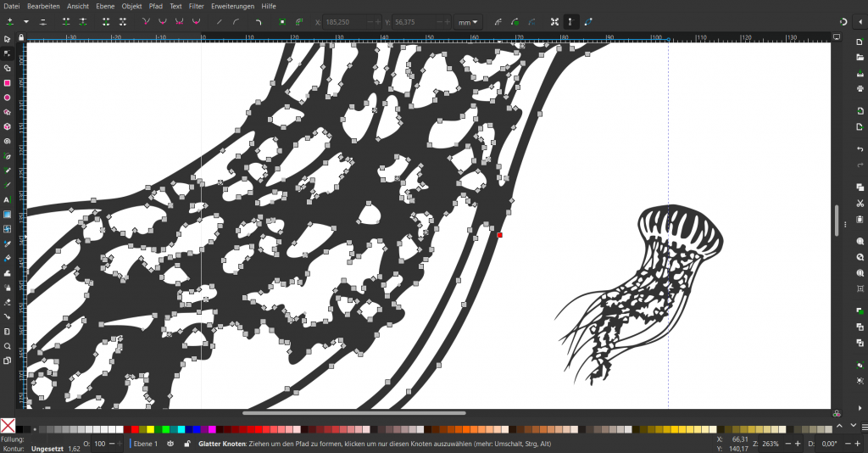Click the delete selected nodes button

[42, 21]
